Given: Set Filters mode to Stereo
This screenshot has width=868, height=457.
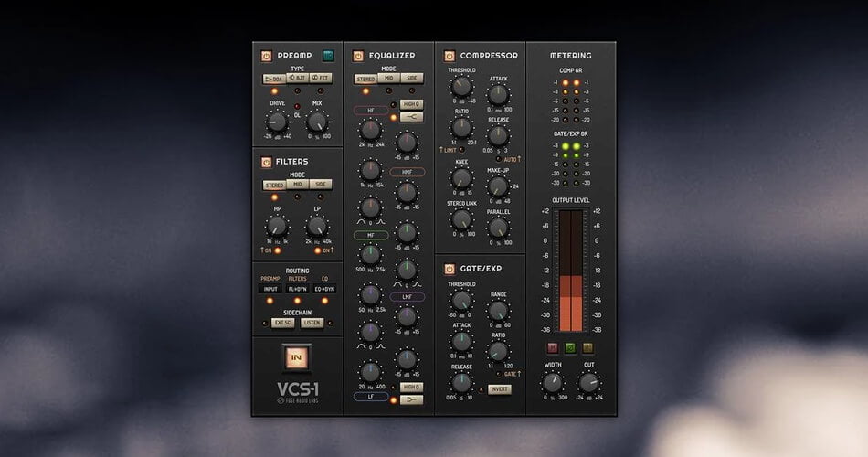Looking at the screenshot, I should click(275, 185).
